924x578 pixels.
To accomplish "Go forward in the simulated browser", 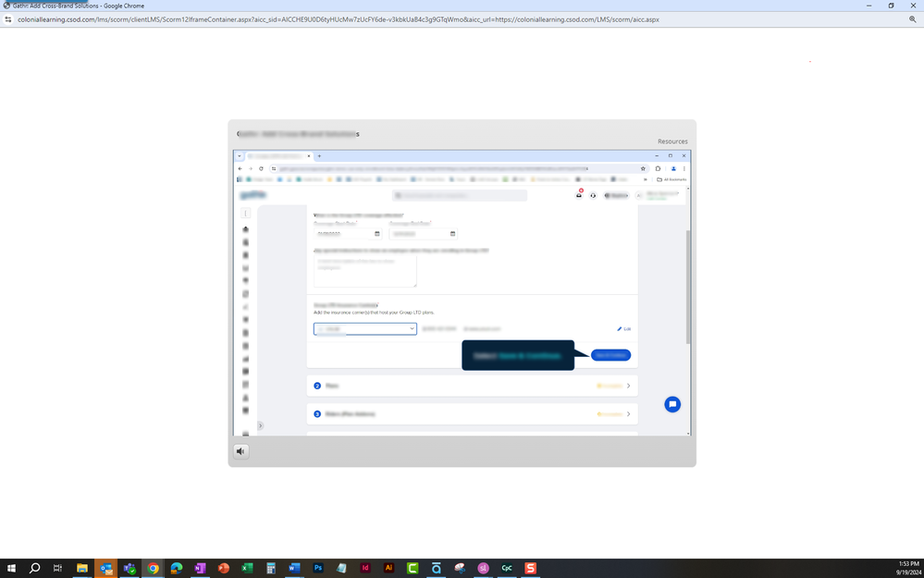I will pyautogui.click(x=250, y=168).
